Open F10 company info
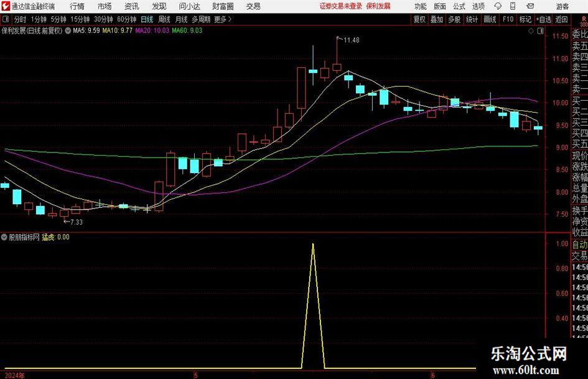588x379 pixels. coord(508,19)
